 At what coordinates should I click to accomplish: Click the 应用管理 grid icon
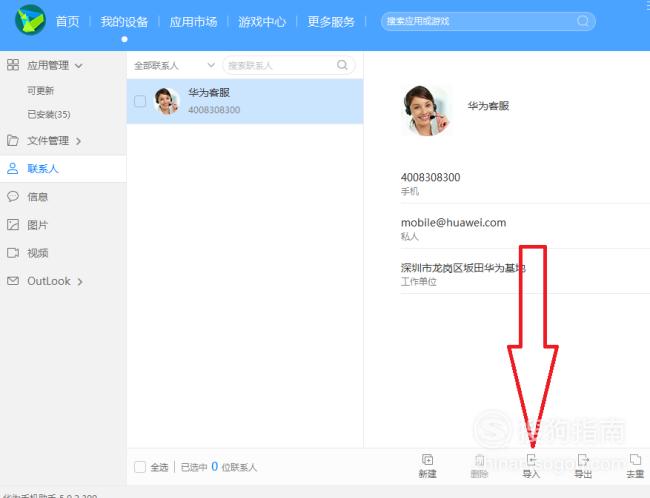[13, 65]
